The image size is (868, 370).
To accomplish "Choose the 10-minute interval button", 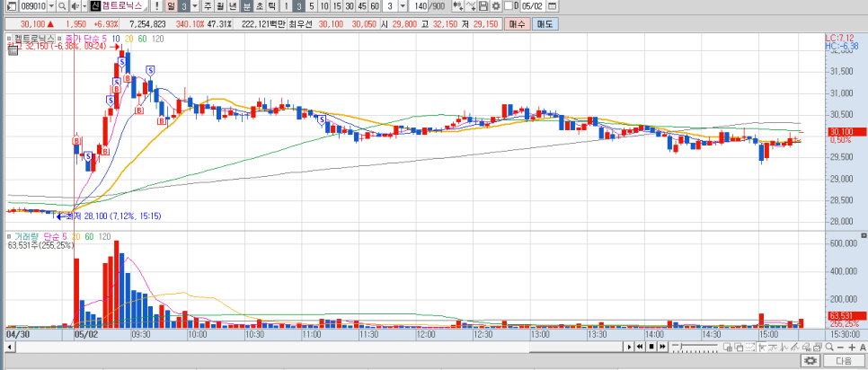I will click(323, 6).
